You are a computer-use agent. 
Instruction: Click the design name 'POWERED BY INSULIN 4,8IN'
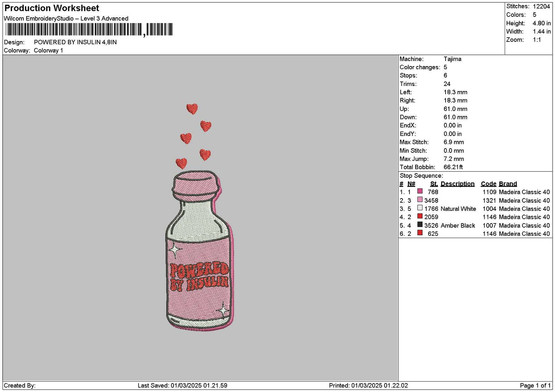pyautogui.click(x=75, y=42)
